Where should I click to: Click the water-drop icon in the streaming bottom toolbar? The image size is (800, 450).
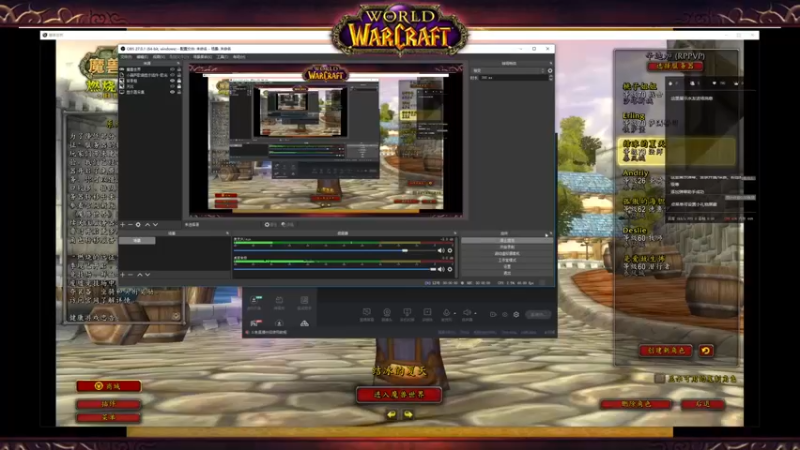[446, 313]
